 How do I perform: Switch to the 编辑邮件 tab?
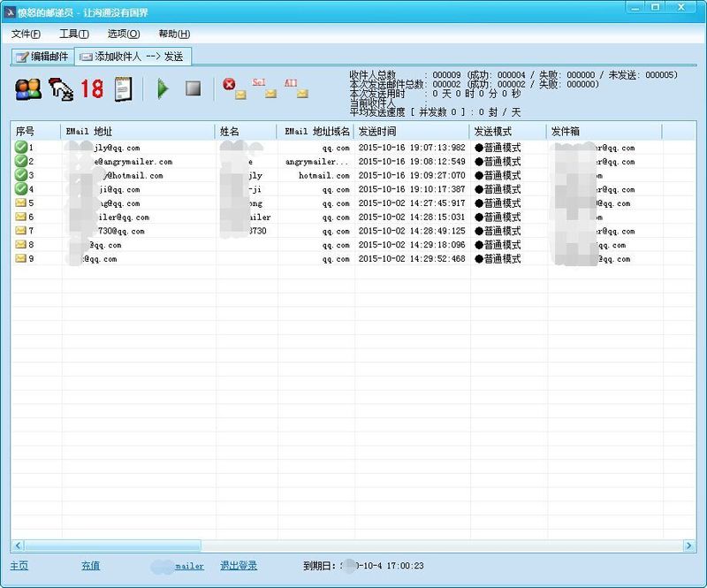pos(42,57)
